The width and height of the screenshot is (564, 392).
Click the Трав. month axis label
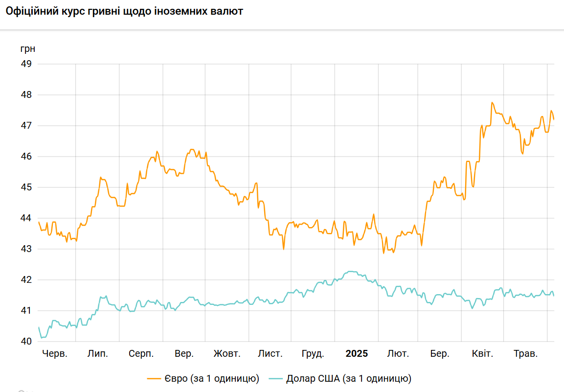point(526,353)
